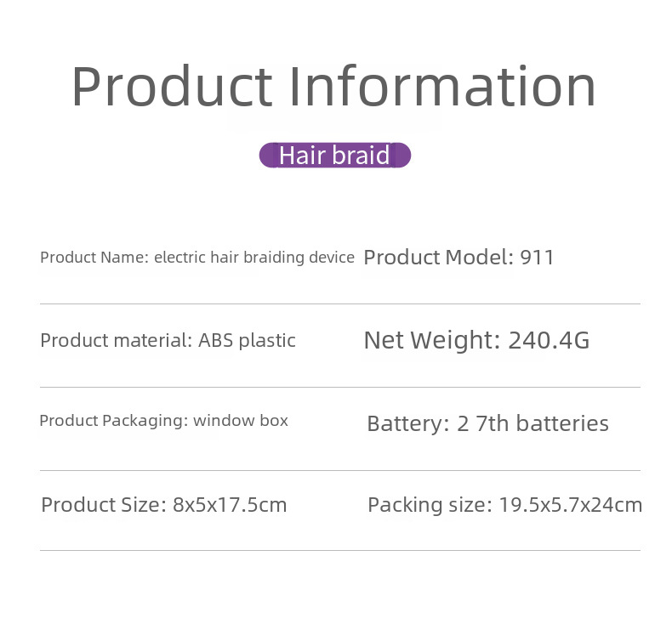Click the "2 7th batteries" value
This screenshot has width=672, height=624.
click(532, 423)
